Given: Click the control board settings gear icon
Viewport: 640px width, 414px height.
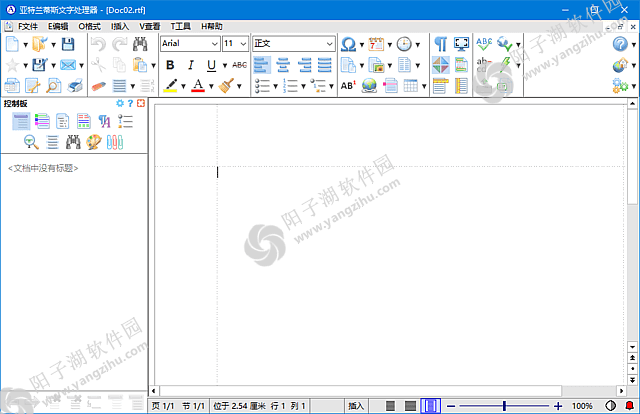Looking at the screenshot, I should point(120,103).
